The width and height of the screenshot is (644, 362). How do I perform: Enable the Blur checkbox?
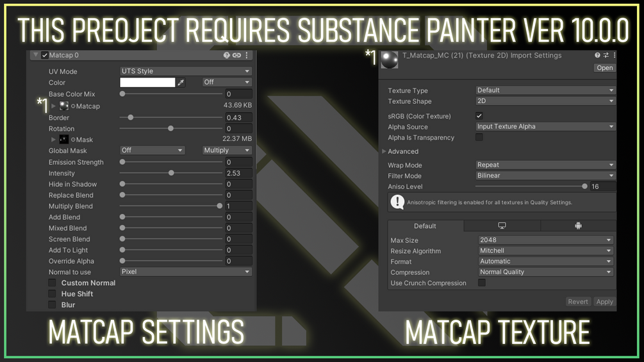52,305
